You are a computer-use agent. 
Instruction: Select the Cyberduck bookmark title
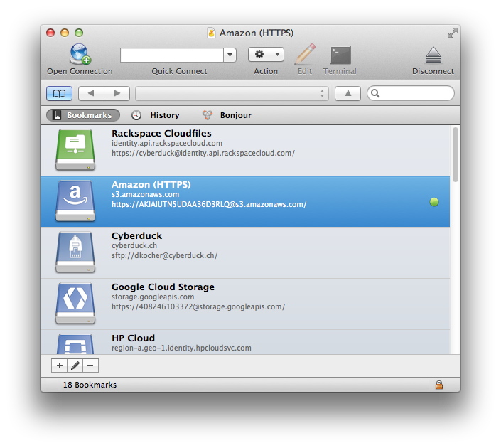136,236
